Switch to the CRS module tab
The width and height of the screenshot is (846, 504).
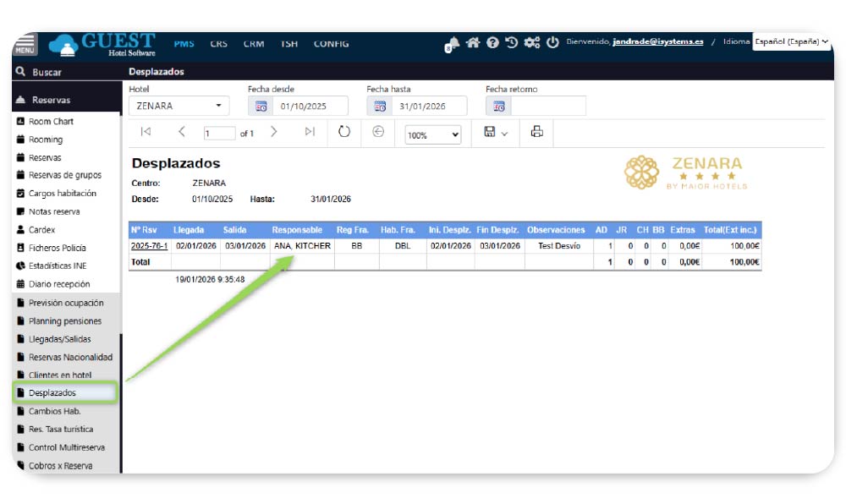(218, 44)
